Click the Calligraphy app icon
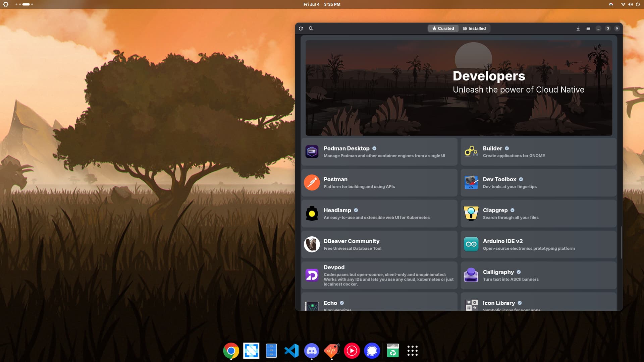Screen dimensions: 644x362 tap(471, 275)
